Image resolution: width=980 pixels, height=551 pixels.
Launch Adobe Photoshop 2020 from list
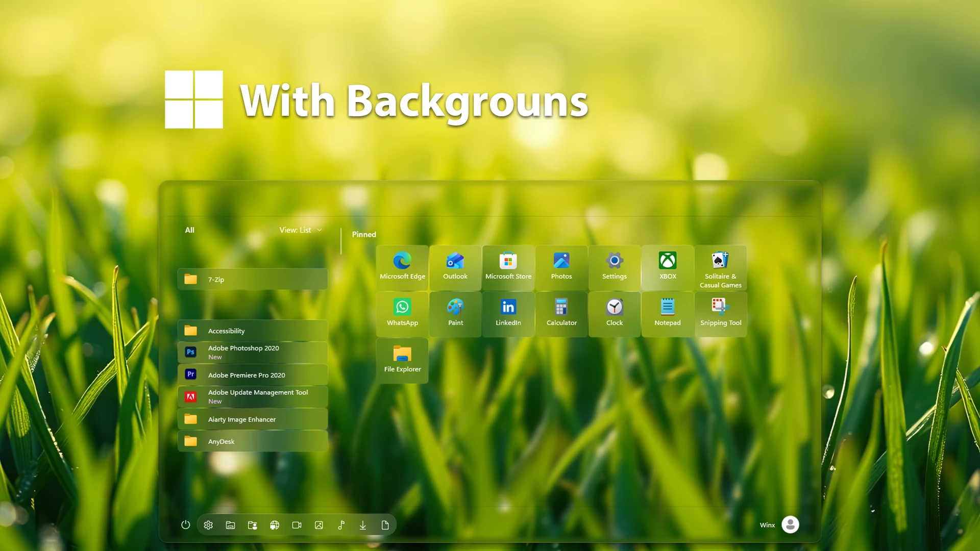[253, 353]
